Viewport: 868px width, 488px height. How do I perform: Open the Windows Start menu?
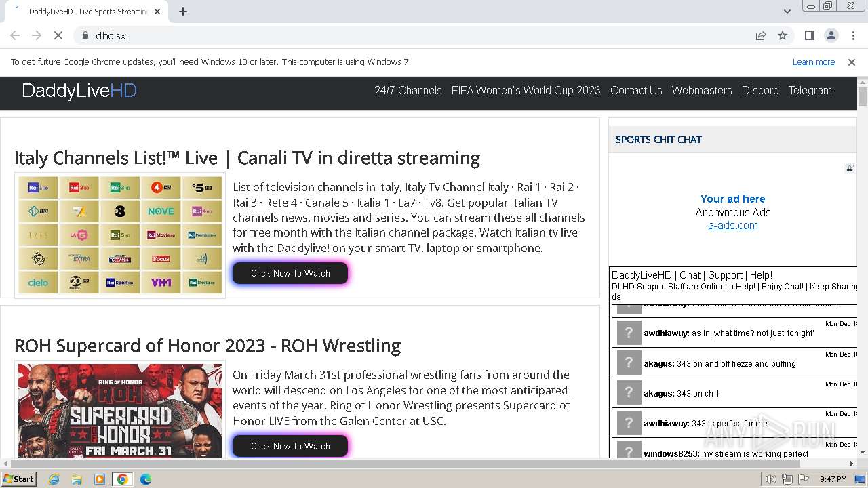coord(18,479)
